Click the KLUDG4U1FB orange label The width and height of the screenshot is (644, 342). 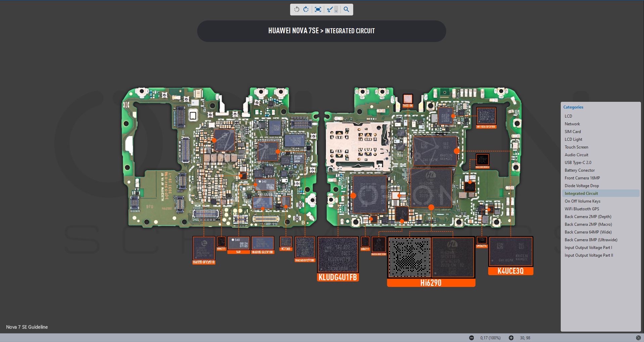coord(338,277)
